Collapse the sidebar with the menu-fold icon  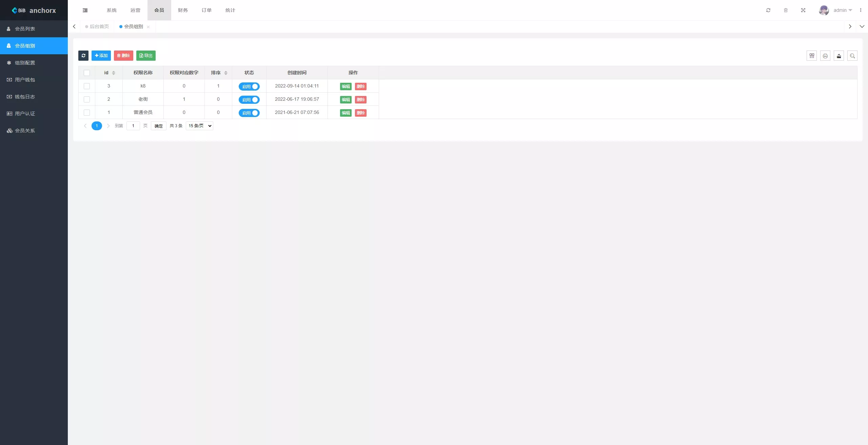(85, 10)
